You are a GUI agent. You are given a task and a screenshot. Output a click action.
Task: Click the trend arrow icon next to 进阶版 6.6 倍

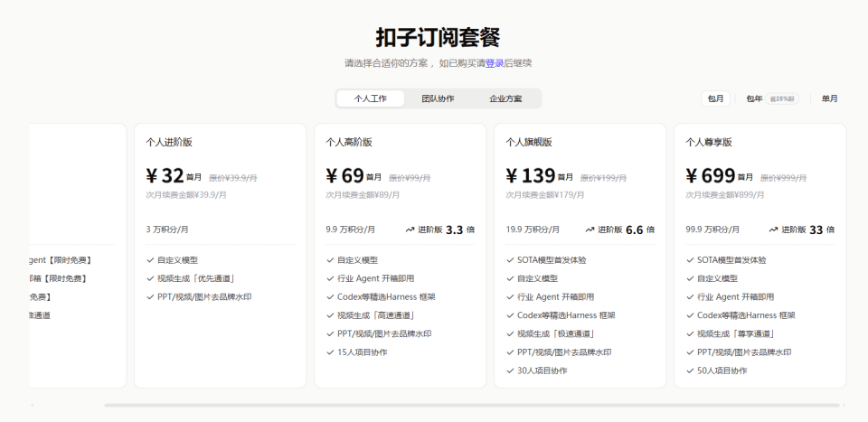pyautogui.click(x=590, y=230)
